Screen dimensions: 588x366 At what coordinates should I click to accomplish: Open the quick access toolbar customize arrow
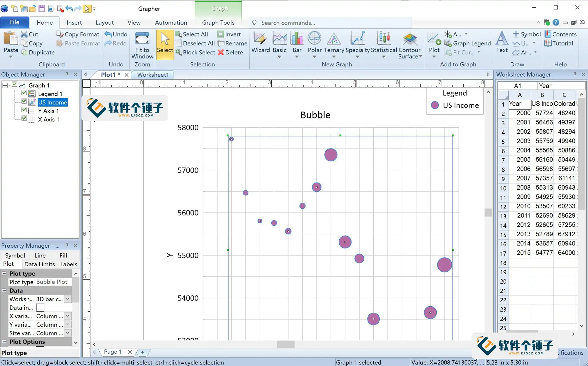(94, 9)
